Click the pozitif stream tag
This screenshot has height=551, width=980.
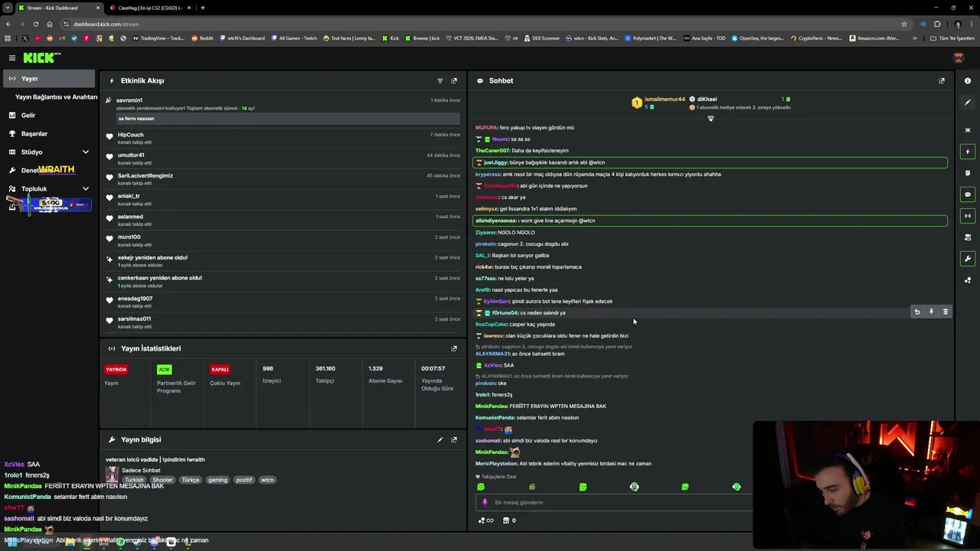(244, 480)
